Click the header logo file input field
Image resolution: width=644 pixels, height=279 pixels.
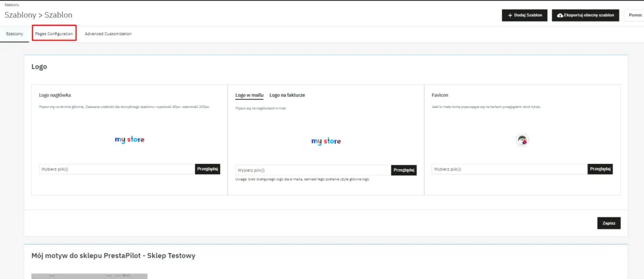(117, 169)
